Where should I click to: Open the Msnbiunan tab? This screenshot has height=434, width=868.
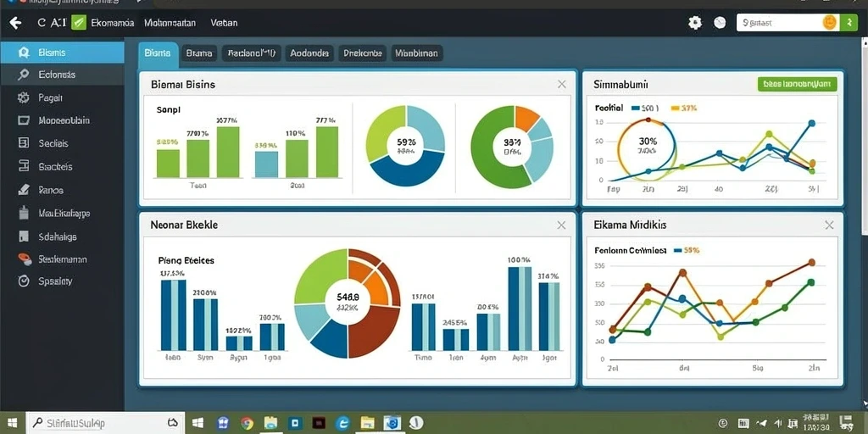tap(416, 53)
